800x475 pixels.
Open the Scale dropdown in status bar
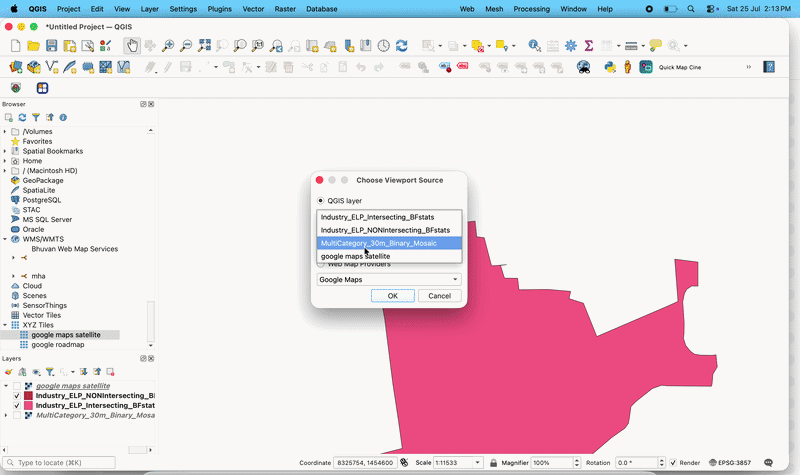(x=478, y=463)
